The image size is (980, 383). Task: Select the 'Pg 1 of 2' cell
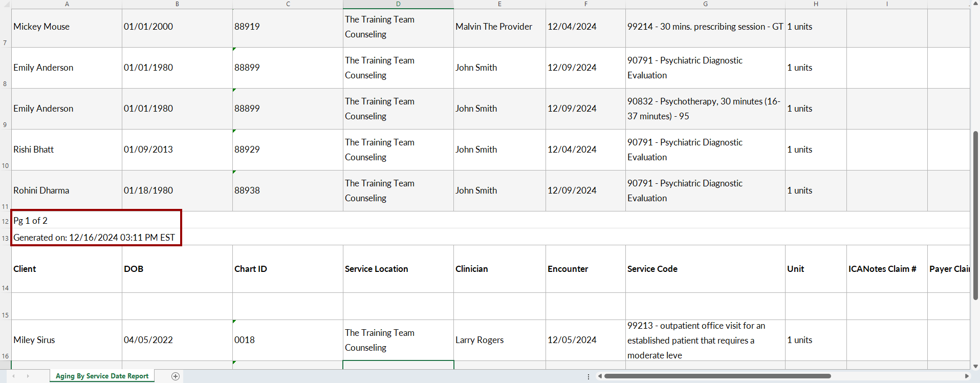(x=67, y=221)
